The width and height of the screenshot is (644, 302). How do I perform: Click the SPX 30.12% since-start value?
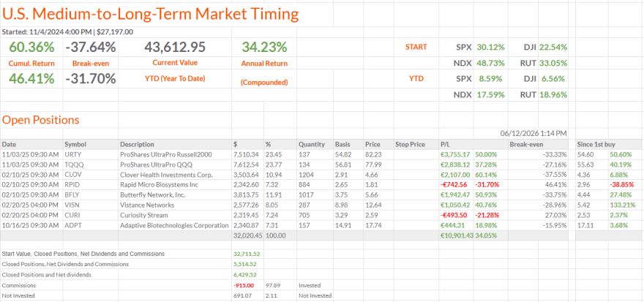coord(490,48)
